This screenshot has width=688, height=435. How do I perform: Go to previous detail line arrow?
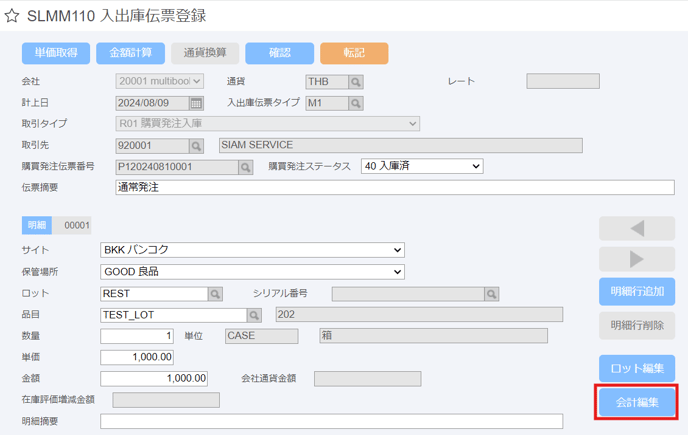[x=637, y=228]
